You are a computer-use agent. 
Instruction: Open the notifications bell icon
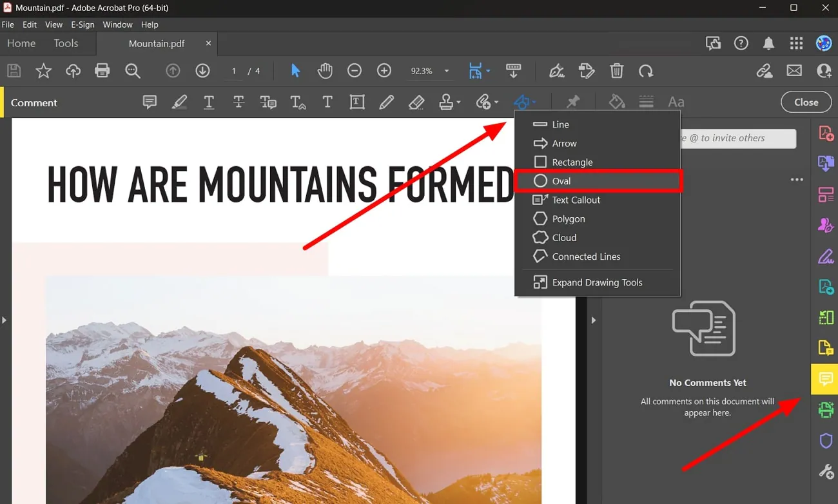pos(768,43)
